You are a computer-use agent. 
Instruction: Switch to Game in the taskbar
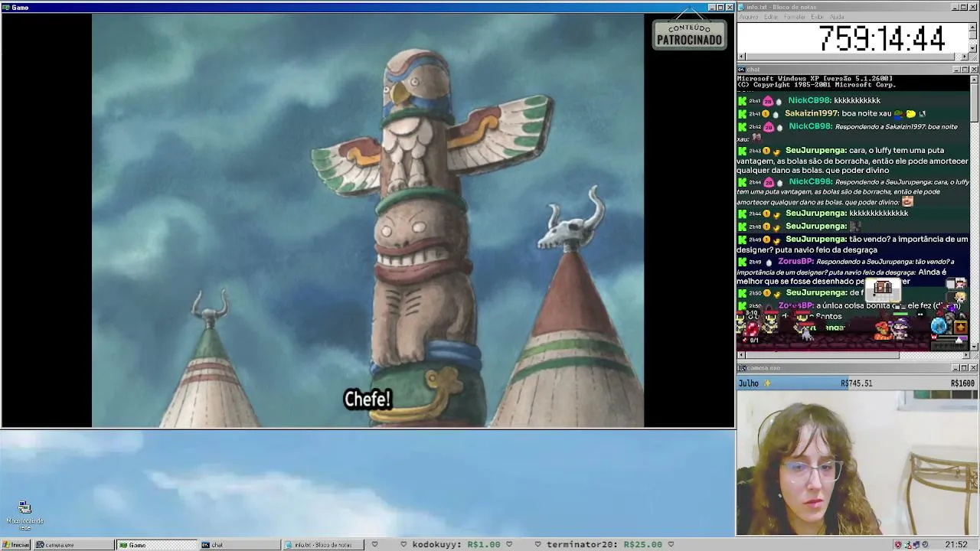(156, 545)
